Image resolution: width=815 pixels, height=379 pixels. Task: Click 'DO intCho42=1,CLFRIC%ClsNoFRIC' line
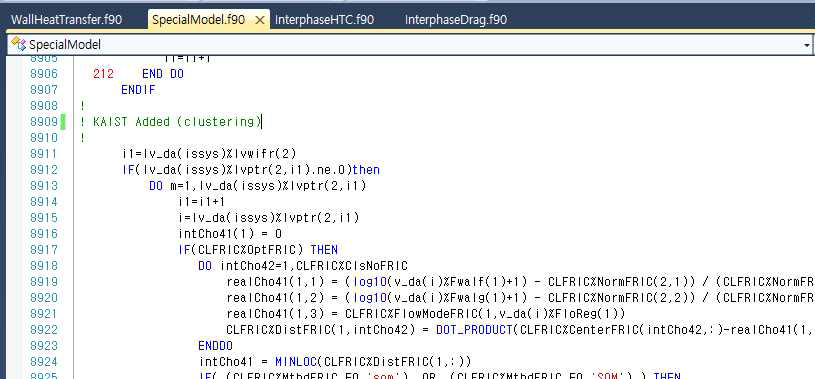coord(303,266)
